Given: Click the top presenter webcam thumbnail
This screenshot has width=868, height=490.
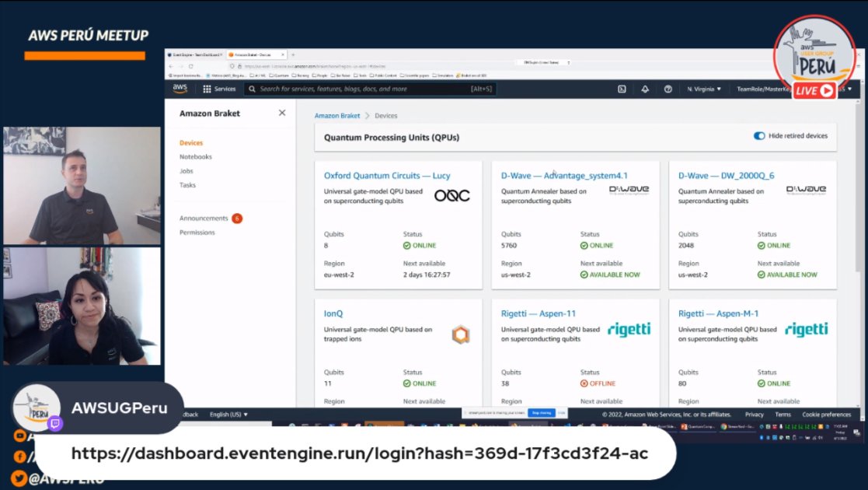Looking at the screenshot, I should (x=82, y=186).
